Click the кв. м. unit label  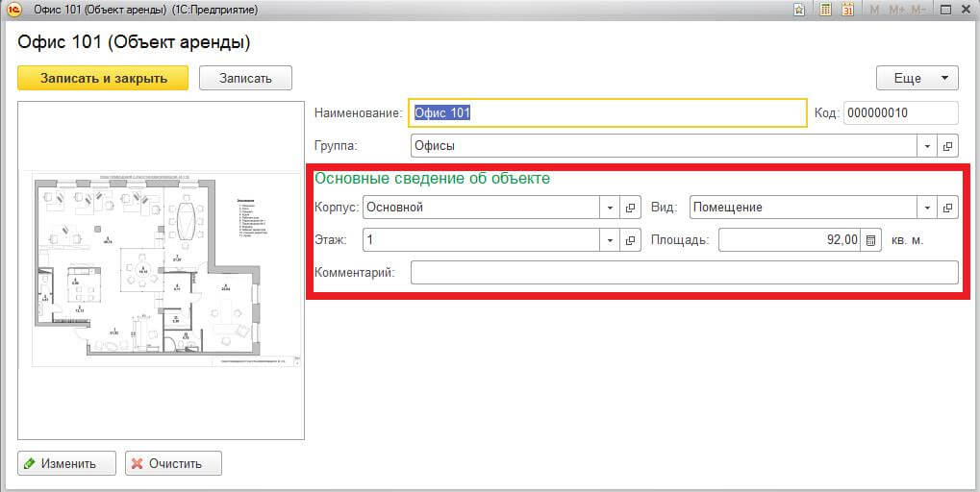pos(908,240)
